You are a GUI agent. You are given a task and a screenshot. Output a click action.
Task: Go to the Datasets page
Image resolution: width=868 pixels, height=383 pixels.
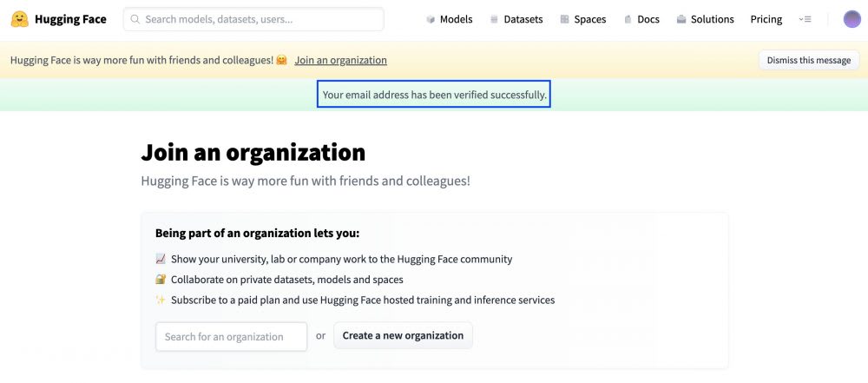pyautogui.click(x=523, y=19)
